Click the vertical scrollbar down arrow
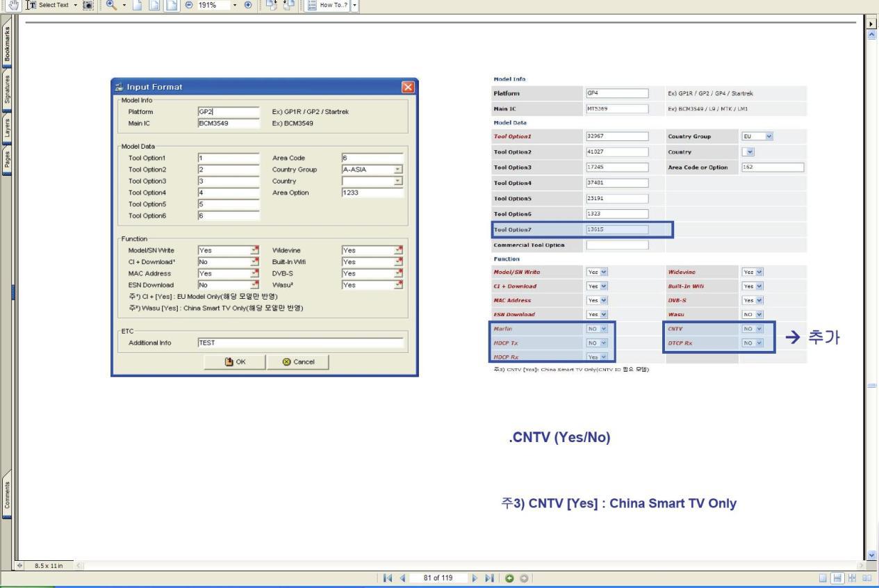 click(x=873, y=555)
